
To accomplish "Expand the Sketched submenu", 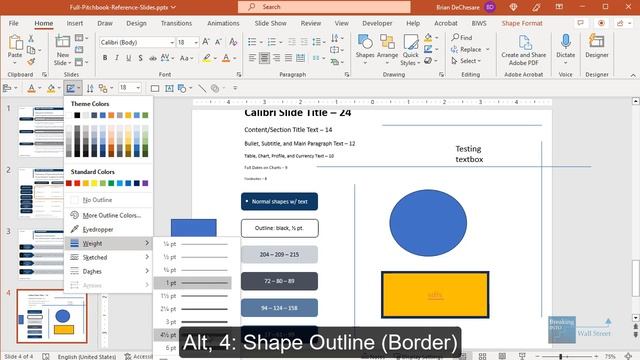I will pyautogui.click(x=108, y=257).
